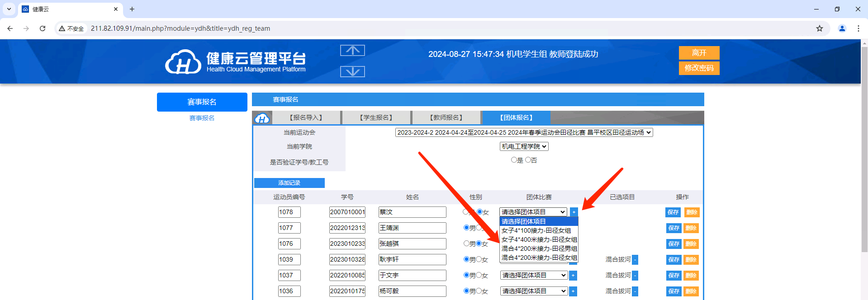Click 修改密码 button in header
This screenshot has height=300, width=868.
pos(699,68)
